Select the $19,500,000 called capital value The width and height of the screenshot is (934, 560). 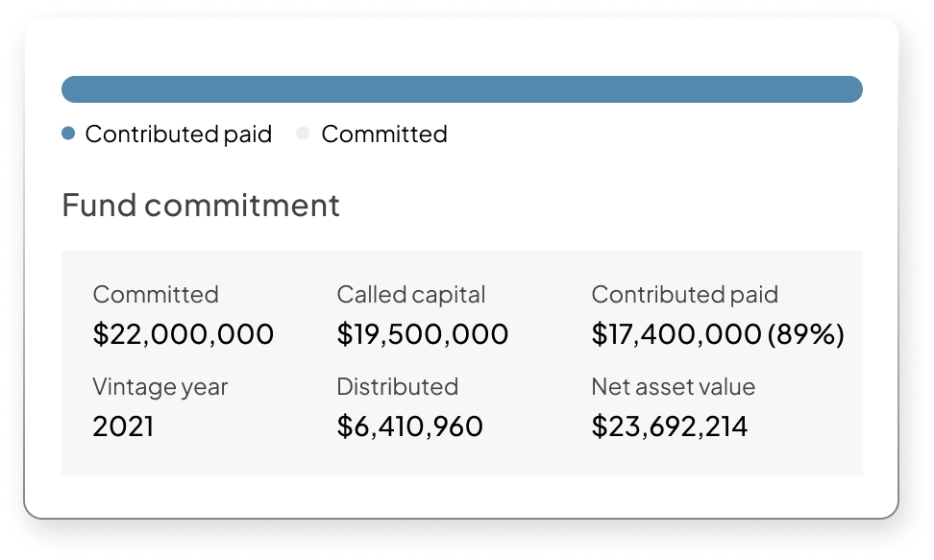click(423, 333)
